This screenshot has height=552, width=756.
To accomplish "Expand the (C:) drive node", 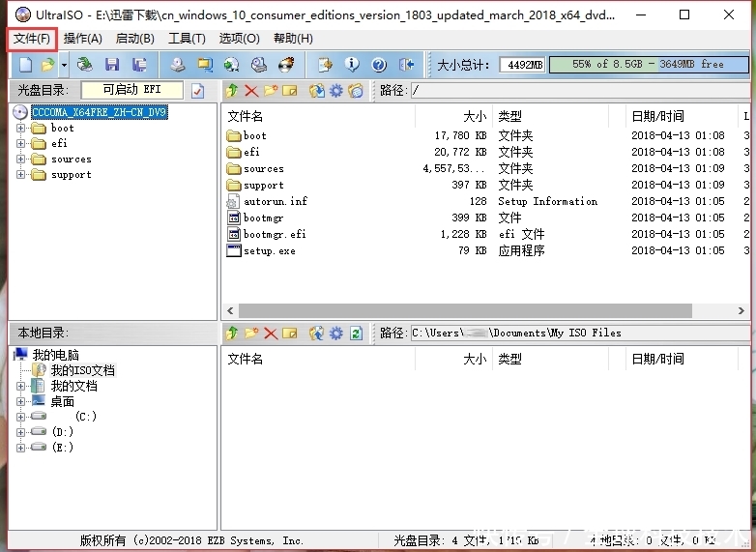I will (x=20, y=417).
